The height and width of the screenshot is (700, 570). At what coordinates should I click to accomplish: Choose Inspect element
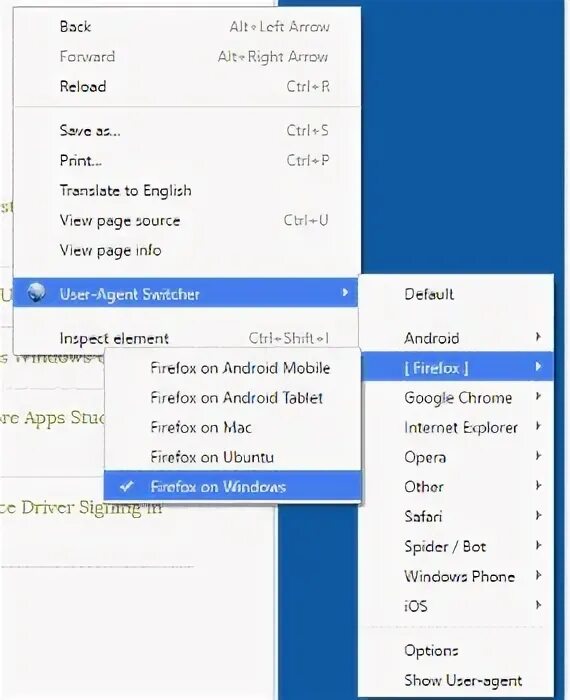point(187,338)
